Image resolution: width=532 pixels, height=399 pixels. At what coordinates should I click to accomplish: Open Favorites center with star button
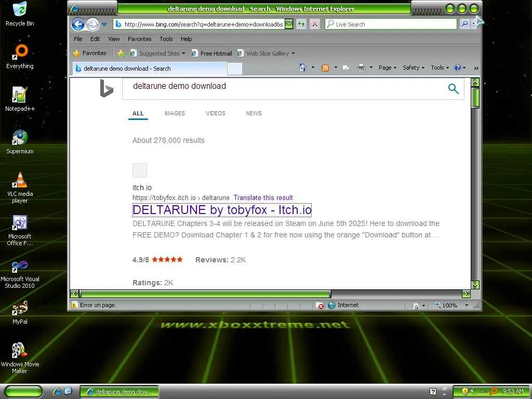pos(90,54)
